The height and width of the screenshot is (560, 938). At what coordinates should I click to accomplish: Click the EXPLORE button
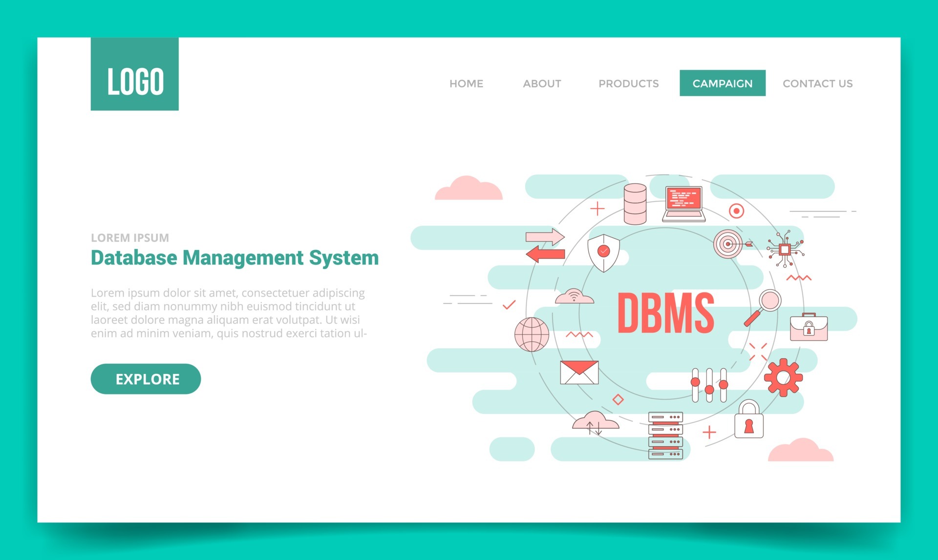[146, 378]
